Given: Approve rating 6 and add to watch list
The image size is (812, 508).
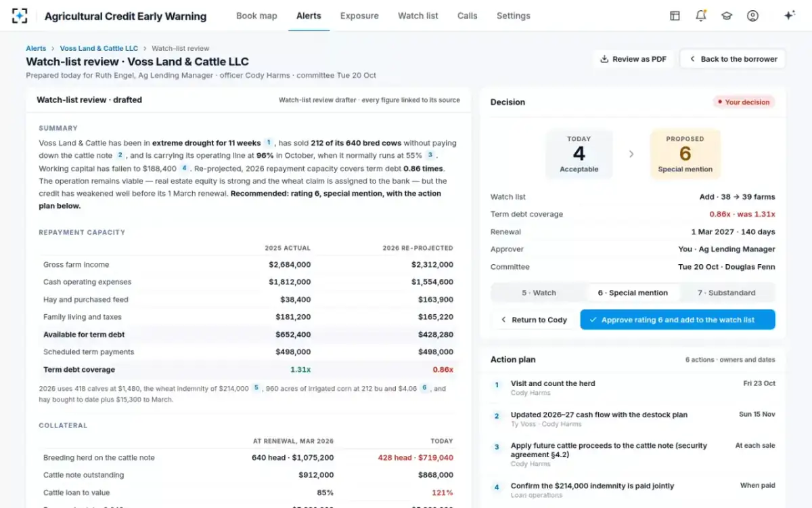Looking at the screenshot, I should 677,320.
